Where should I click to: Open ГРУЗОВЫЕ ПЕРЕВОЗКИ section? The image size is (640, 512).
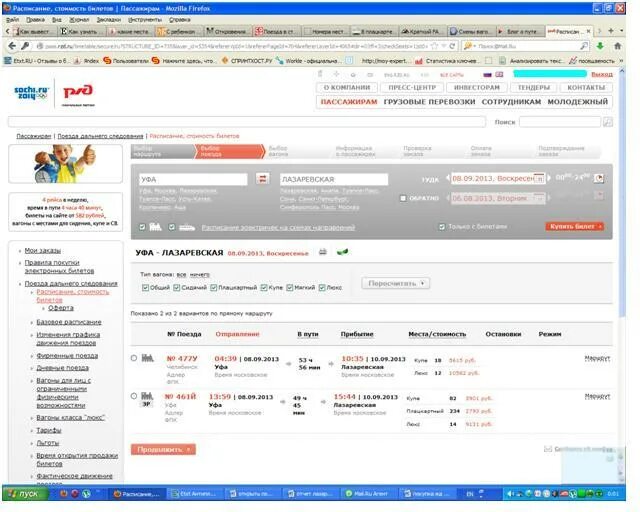click(429, 102)
